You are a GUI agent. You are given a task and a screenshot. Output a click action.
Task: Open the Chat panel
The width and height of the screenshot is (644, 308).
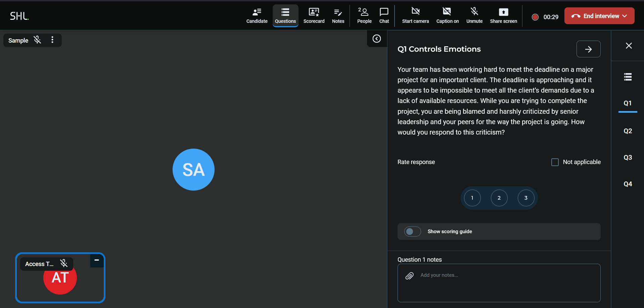tap(384, 16)
